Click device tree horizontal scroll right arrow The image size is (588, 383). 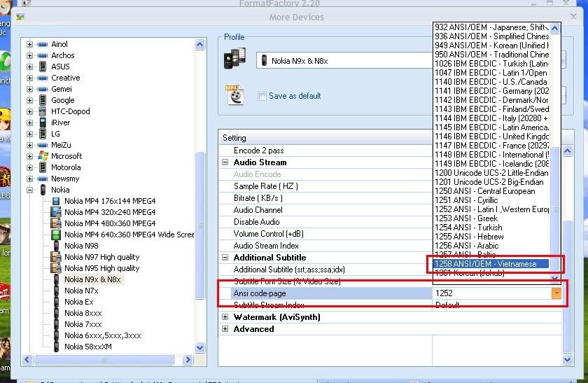[188, 360]
